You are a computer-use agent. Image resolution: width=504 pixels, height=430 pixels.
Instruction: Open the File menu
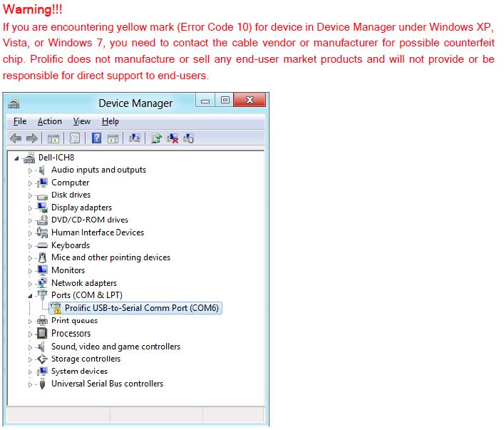[x=20, y=121]
